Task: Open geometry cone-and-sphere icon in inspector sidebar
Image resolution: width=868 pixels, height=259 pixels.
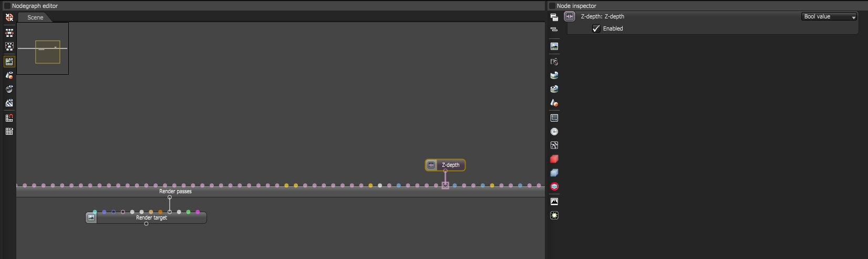Action: [x=554, y=103]
